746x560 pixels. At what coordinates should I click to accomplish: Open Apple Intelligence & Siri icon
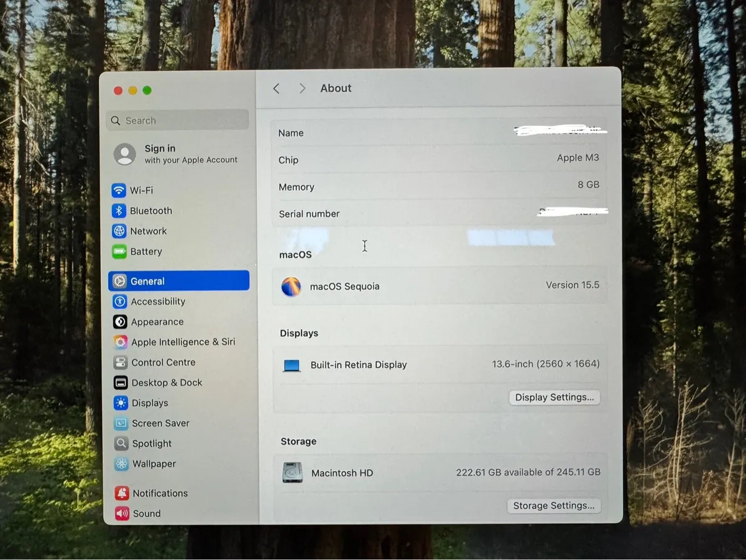tap(121, 342)
